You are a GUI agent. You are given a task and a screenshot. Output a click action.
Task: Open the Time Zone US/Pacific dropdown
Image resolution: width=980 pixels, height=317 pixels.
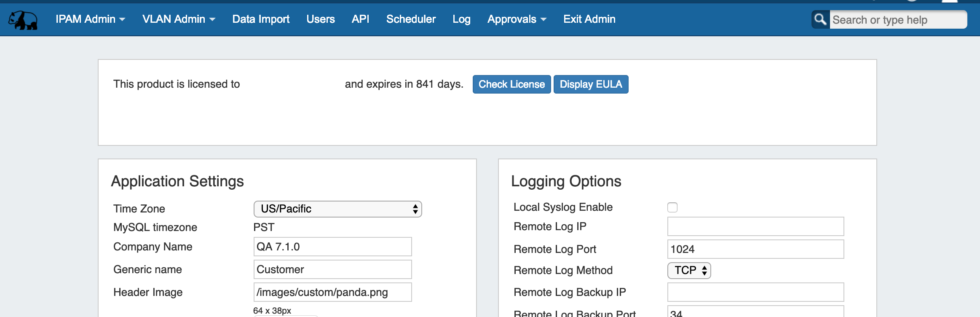click(x=337, y=209)
